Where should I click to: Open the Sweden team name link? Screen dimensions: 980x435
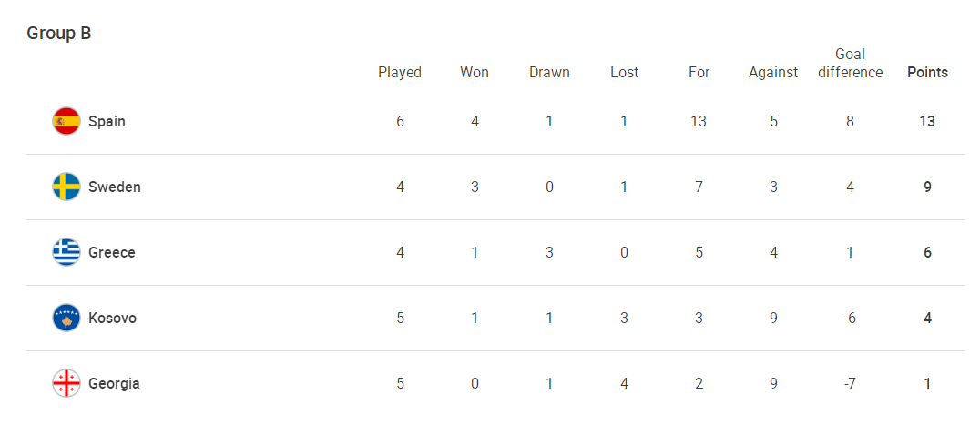(114, 187)
